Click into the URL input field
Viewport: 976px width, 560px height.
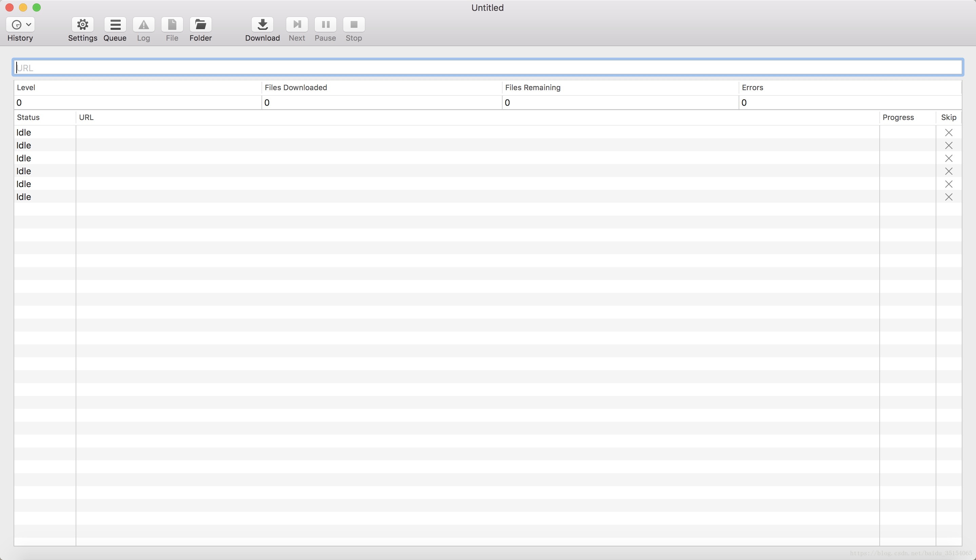pyautogui.click(x=488, y=68)
